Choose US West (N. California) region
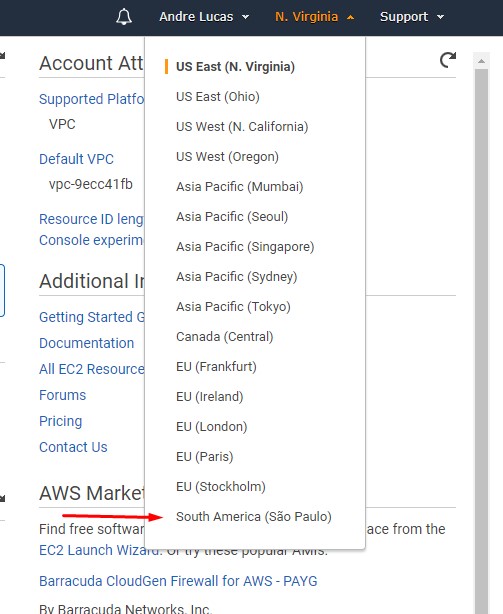503x614 pixels. coord(242,126)
